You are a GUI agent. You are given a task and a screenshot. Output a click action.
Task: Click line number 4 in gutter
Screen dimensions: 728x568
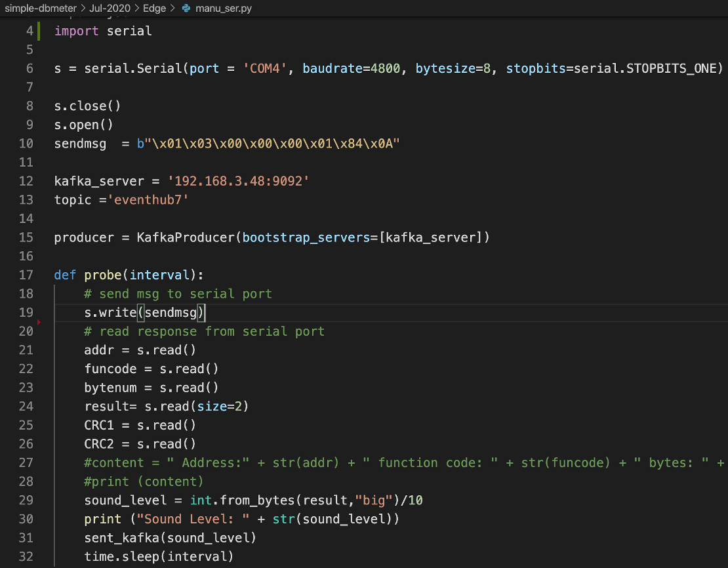click(x=30, y=31)
